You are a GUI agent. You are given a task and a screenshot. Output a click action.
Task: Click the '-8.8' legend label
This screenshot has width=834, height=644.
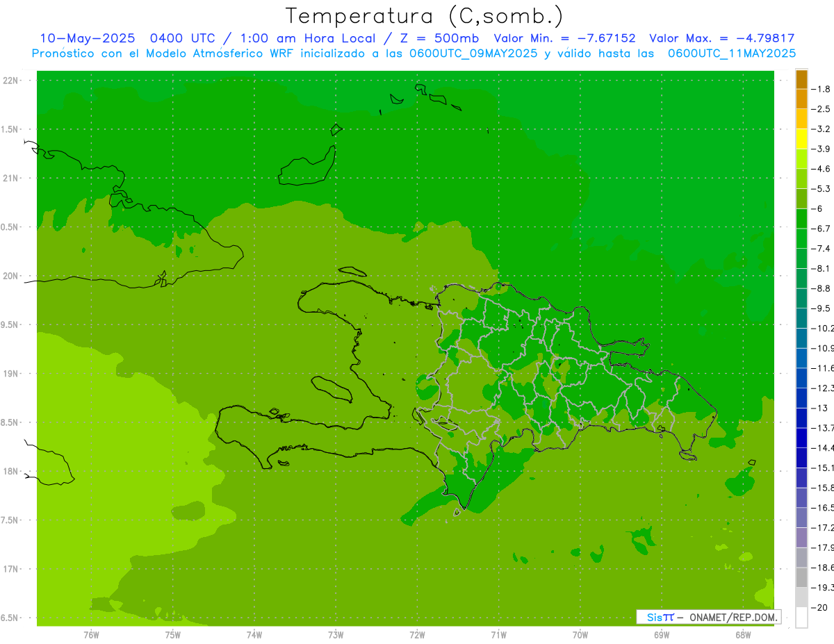pos(822,288)
